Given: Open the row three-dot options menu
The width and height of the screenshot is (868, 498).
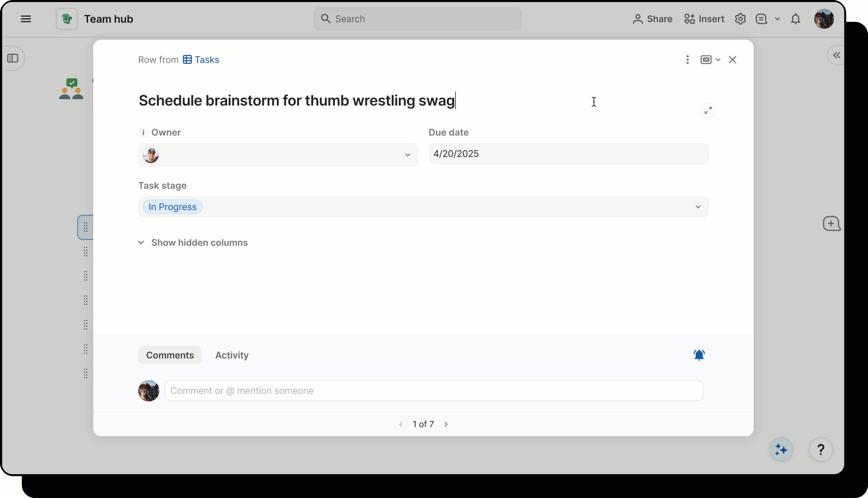Looking at the screenshot, I should [688, 60].
